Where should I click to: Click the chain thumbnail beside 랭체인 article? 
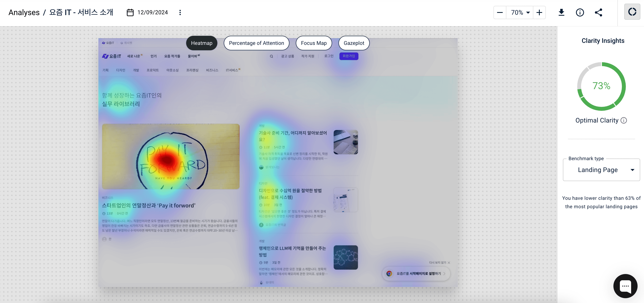point(346,257)
